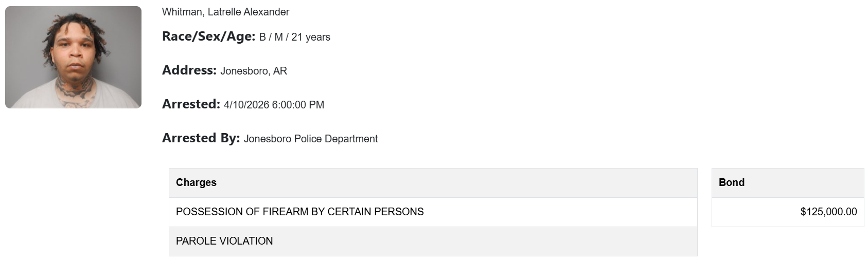Click the arrest date 4/10/2026
This screenshot has width=868, height=261.
[x=246, y=105]
